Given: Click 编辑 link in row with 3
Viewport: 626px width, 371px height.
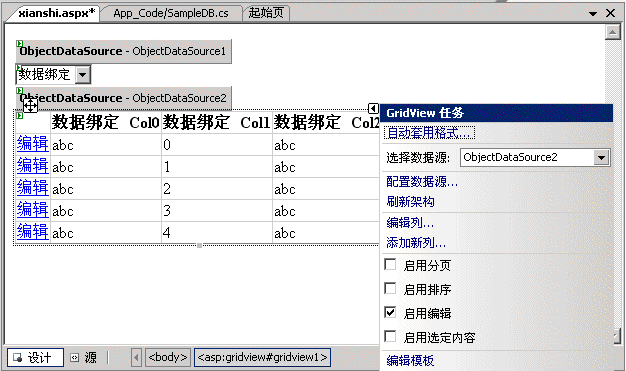Looking at the screenshot, I should 32,210.
